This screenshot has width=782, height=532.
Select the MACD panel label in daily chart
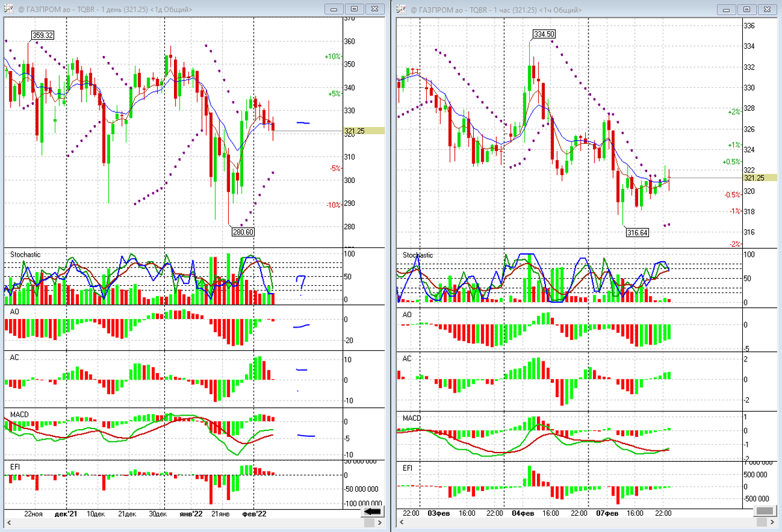[19, 414]
